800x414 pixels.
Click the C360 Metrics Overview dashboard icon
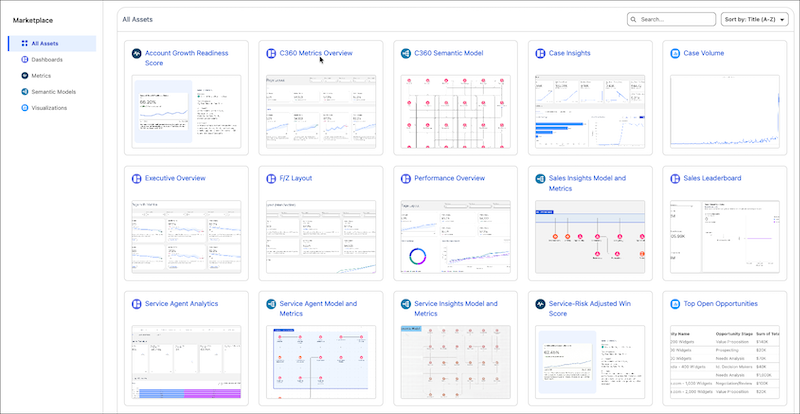click(x=271, y=53)
